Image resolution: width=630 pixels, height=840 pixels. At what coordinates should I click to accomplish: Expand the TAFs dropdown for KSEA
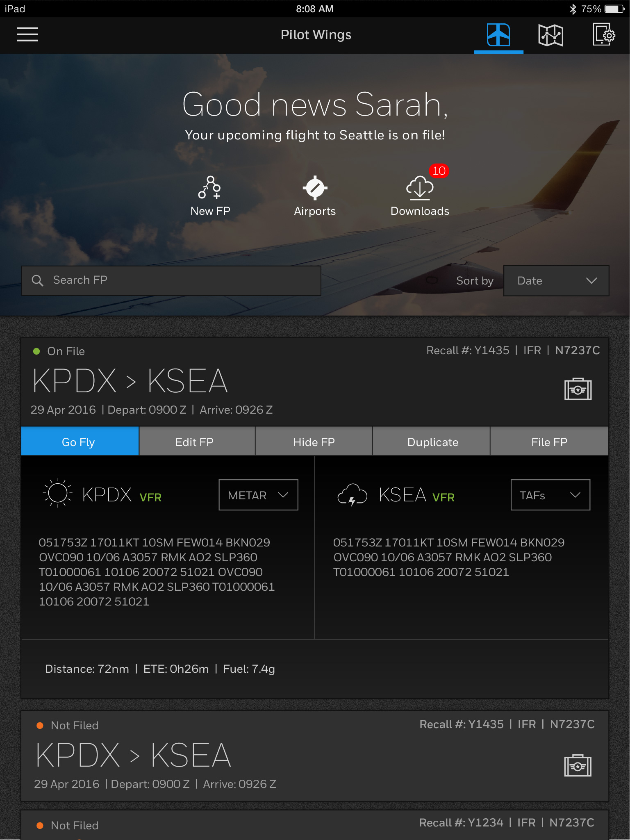click(550, 495)
